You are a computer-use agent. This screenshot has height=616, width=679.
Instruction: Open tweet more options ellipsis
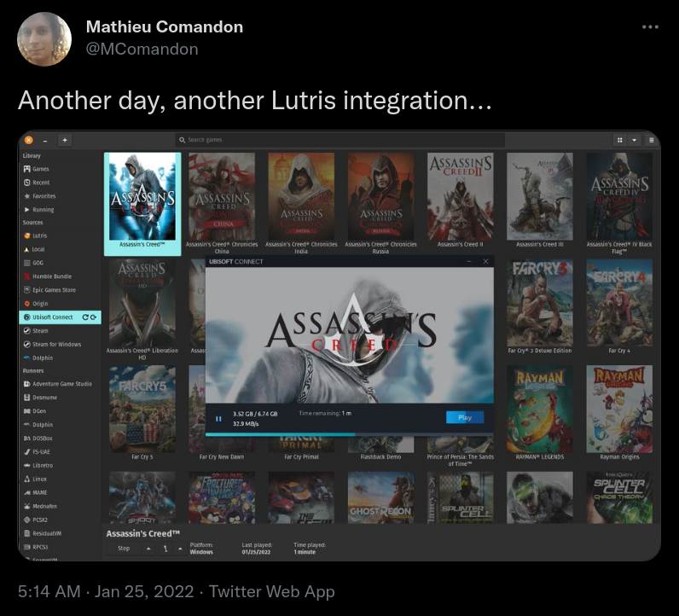pos(650,26)
